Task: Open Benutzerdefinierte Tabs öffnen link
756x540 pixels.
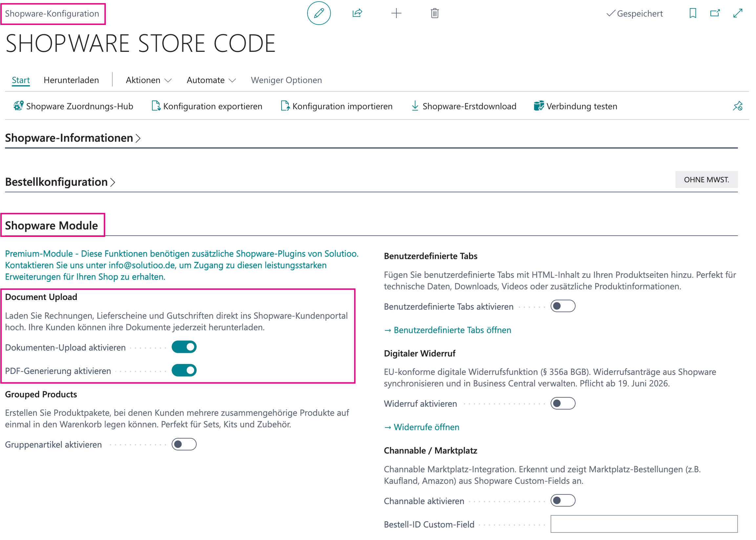Action: [447, 330]
